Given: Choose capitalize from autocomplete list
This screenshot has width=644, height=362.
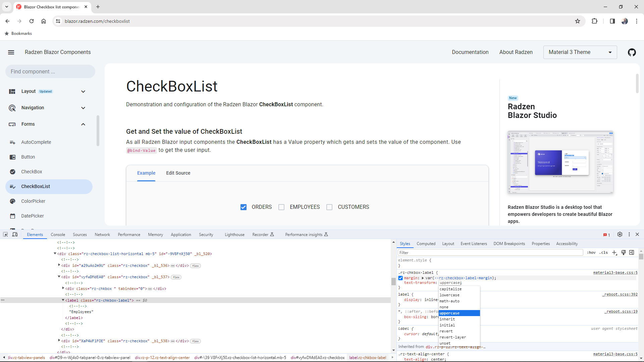Looking at the screenshot, I should point(459,289).
